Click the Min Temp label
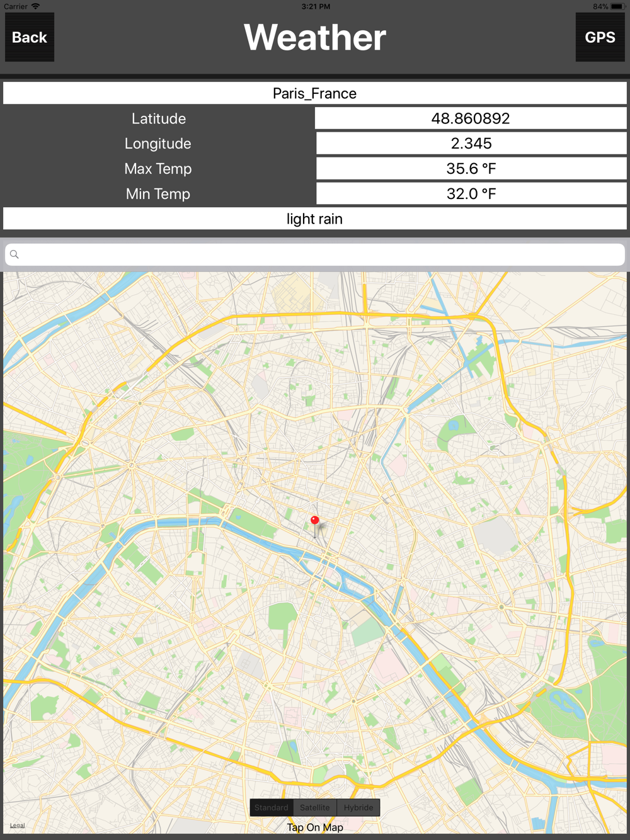The width and height of the screenshot is (630, 840). [158, 194]
